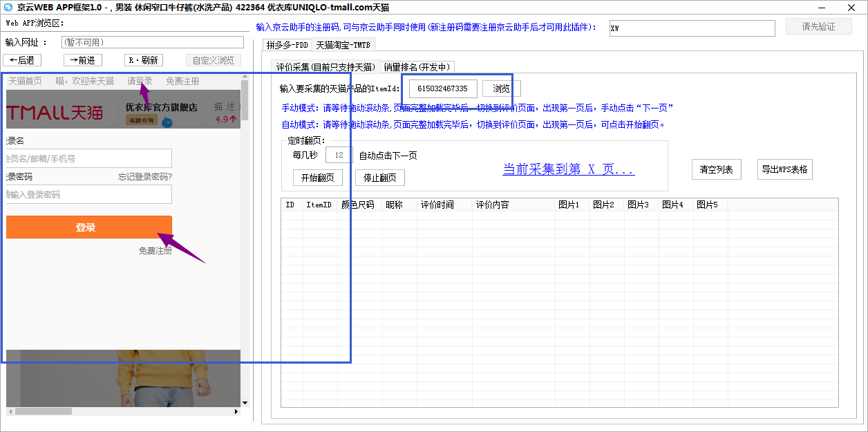The image size is (868, 432).
Task: Click the 清空列表 button
Action: (x=717, y=169)
